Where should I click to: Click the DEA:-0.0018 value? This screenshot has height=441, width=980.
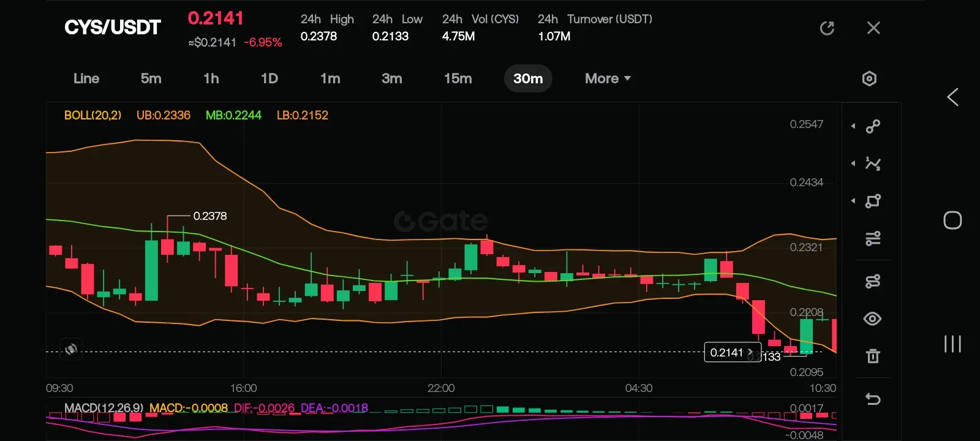[x=334, y=408]
